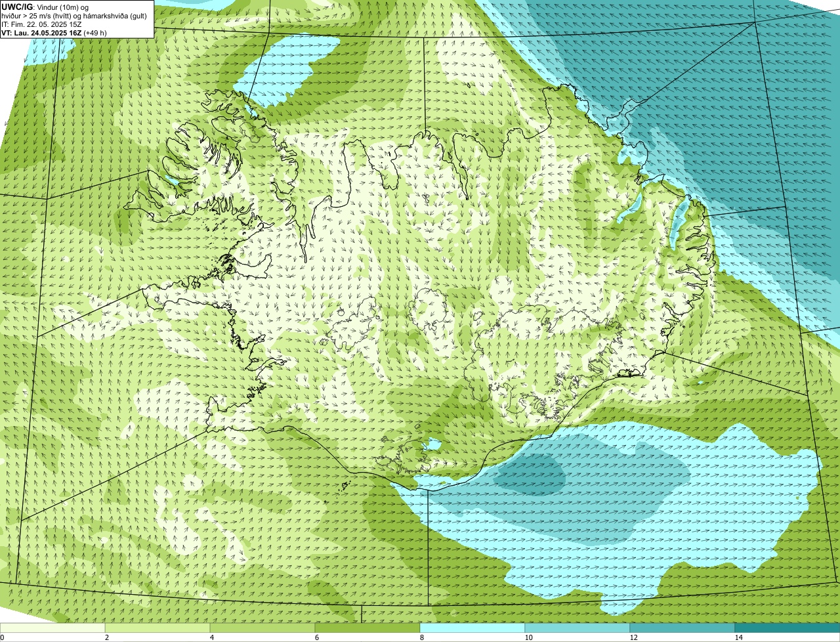Click the "6" tick label on the color scale
The width and height of the screenshot is (840, 642).
pos(316,637)
